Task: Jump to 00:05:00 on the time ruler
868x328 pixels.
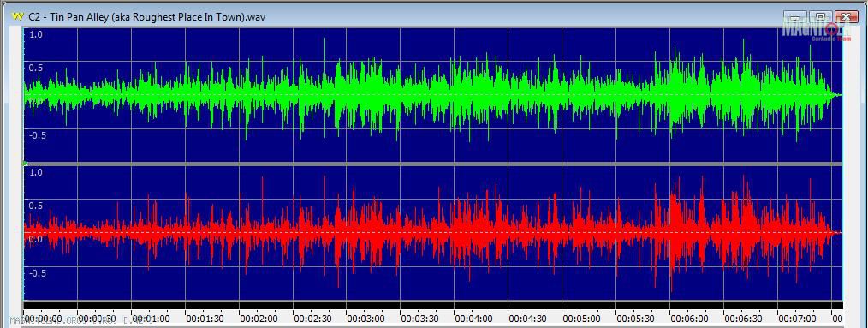Action: pos(581,319)
